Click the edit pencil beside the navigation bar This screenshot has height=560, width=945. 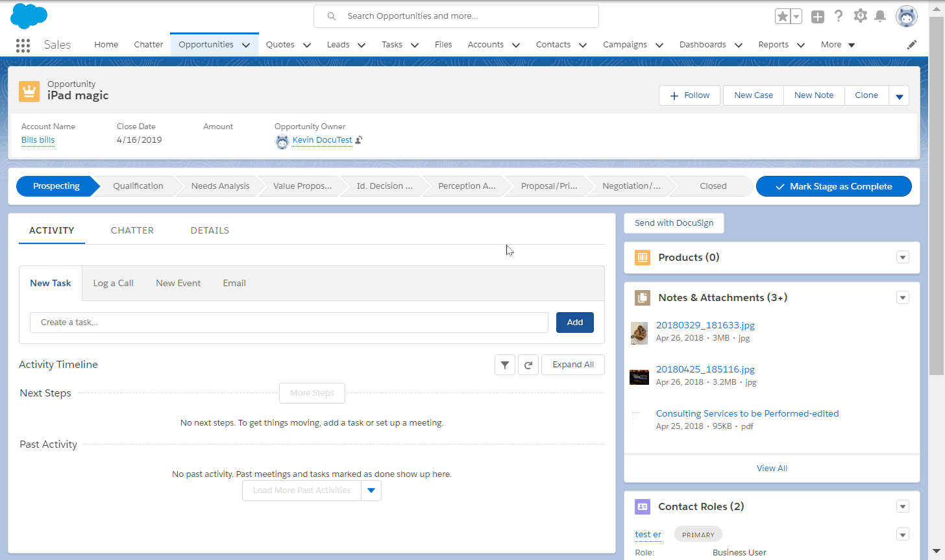(x=912, y=44)
